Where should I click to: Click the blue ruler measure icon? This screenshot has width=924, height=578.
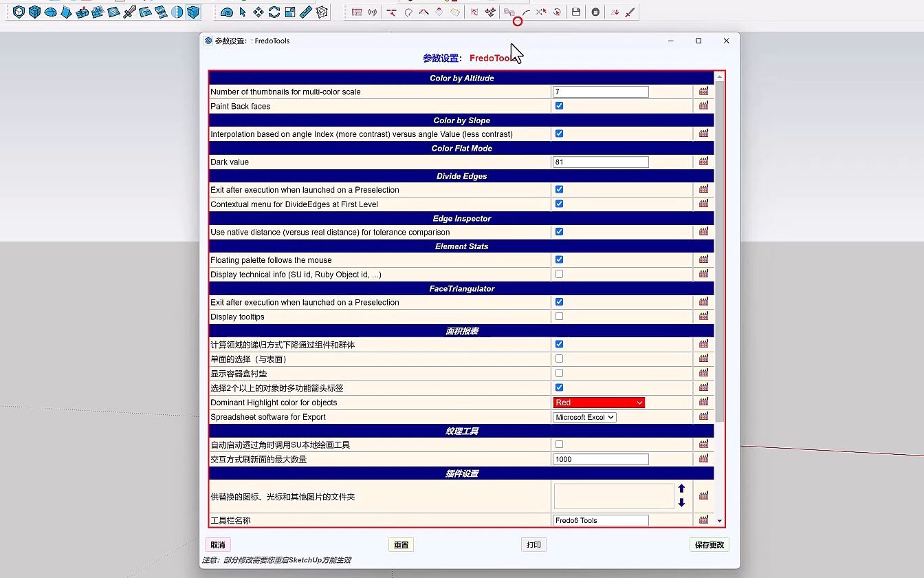[x=305, y=12]
